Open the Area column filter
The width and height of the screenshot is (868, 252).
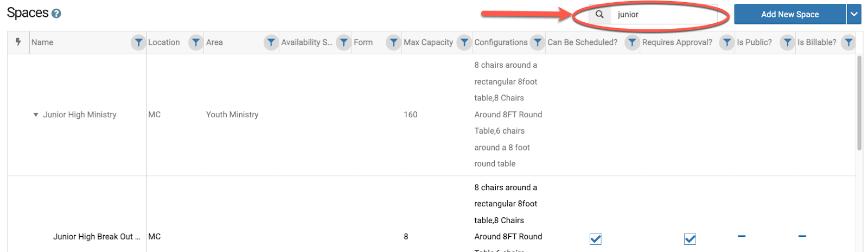click(x=270, y=42)
